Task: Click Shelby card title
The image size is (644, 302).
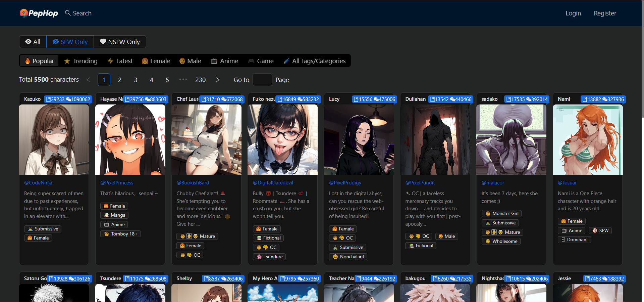Action: 184,278
